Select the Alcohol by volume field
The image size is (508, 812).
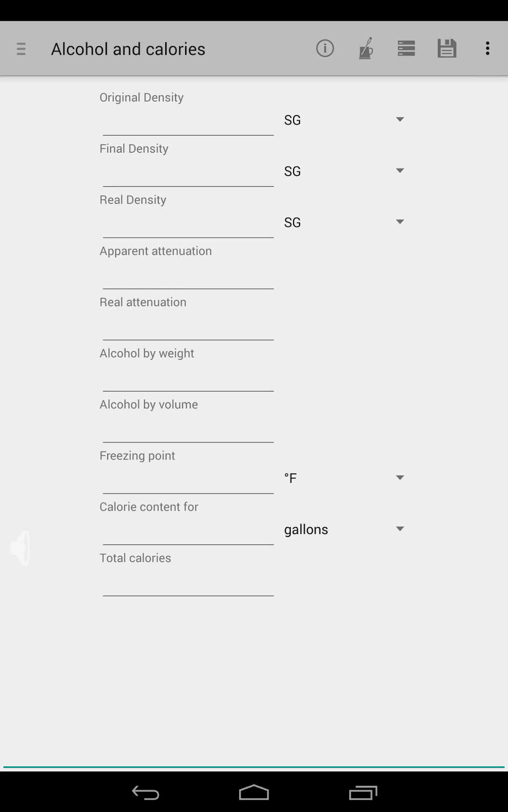tap(188, 429)
